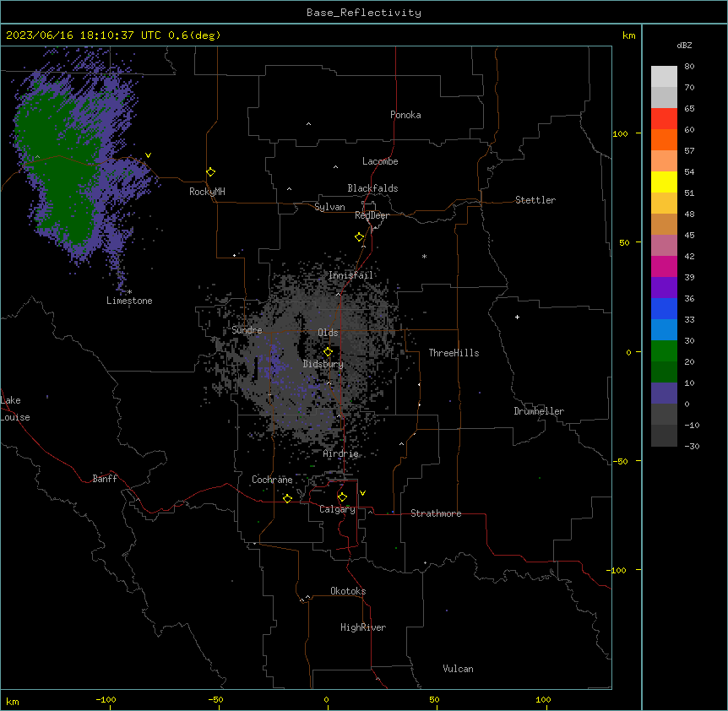Click the Drumheller label
The image size is (728, 711).
click(539, 411)
